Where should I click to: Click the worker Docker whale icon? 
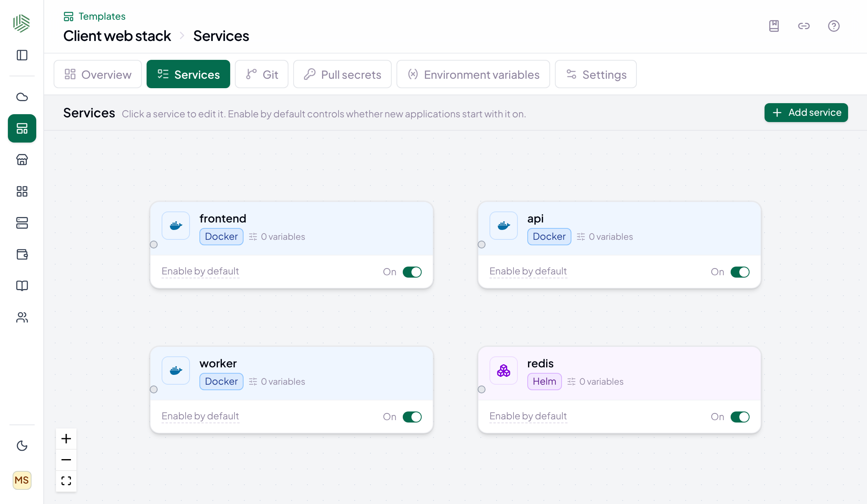[x=176, y=371]
